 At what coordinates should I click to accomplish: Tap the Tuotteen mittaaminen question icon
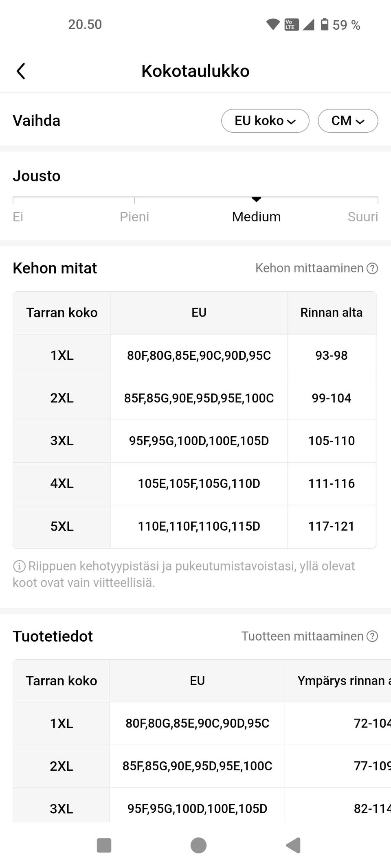[x=372, y=636]
